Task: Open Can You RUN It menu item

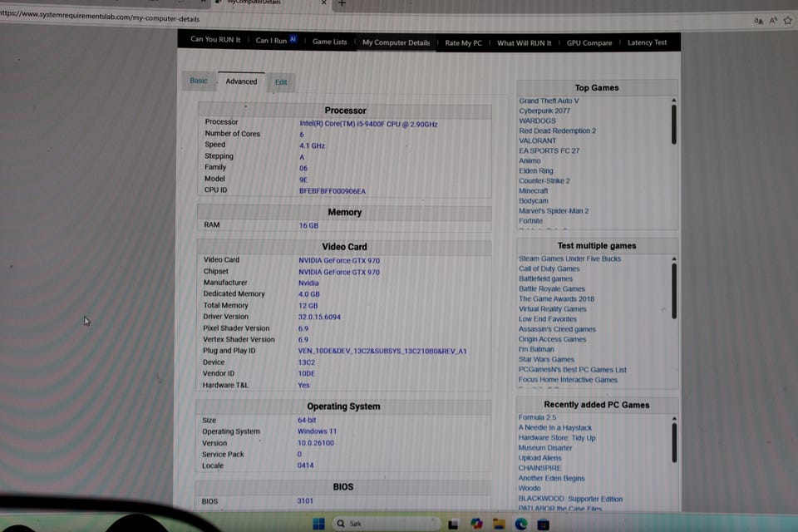Action: tap(215, 39)
